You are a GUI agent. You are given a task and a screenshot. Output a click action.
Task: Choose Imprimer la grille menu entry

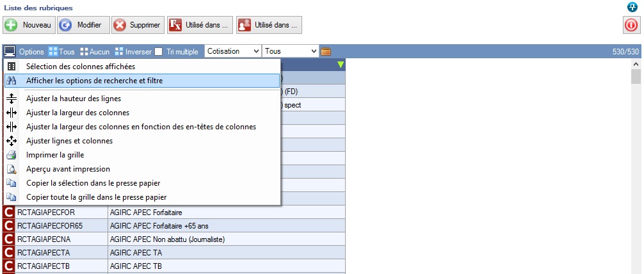[55, 154]
